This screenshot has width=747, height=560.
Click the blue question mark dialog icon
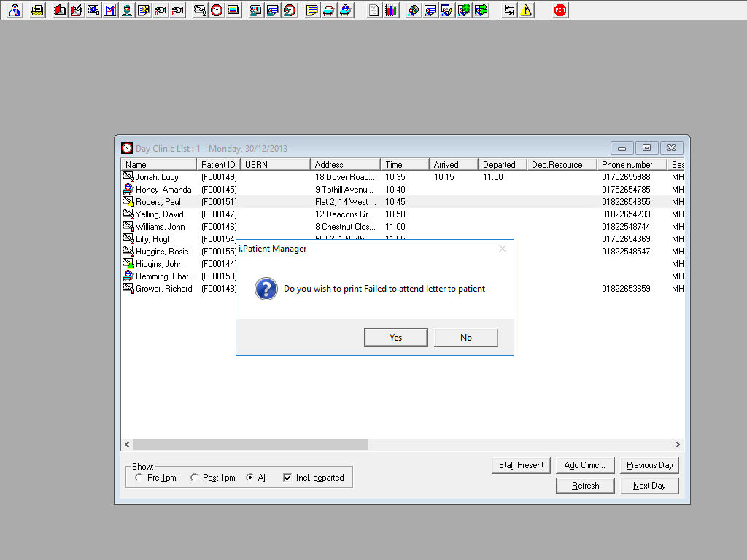266,289
